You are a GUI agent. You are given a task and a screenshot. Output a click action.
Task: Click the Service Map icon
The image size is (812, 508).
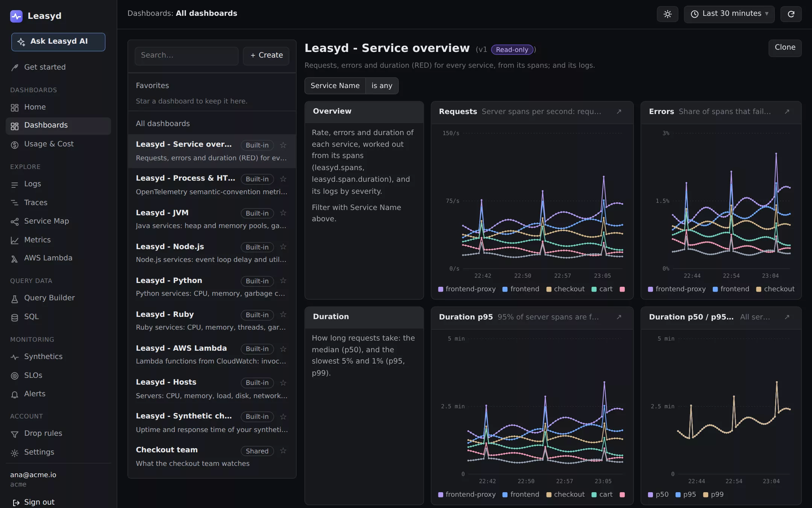pyautogui.click(x=15, y=222)
